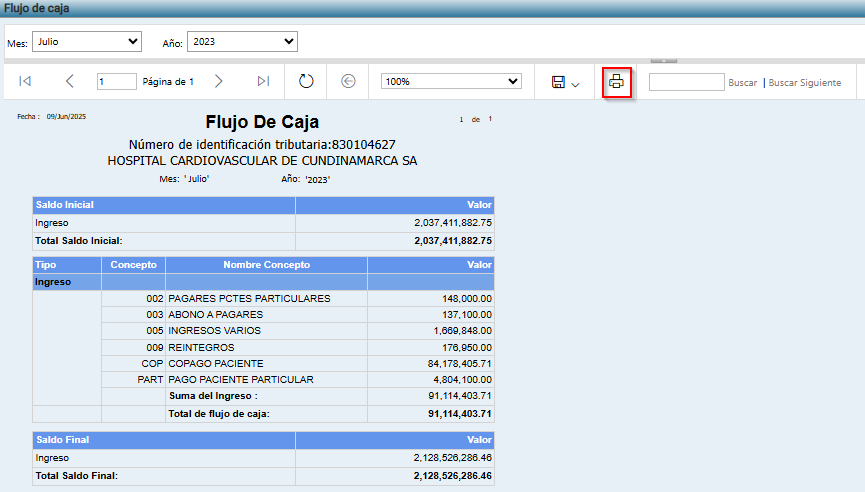865x492 pixels.
Task: Click concept code COP
Action: click(152, 363)
